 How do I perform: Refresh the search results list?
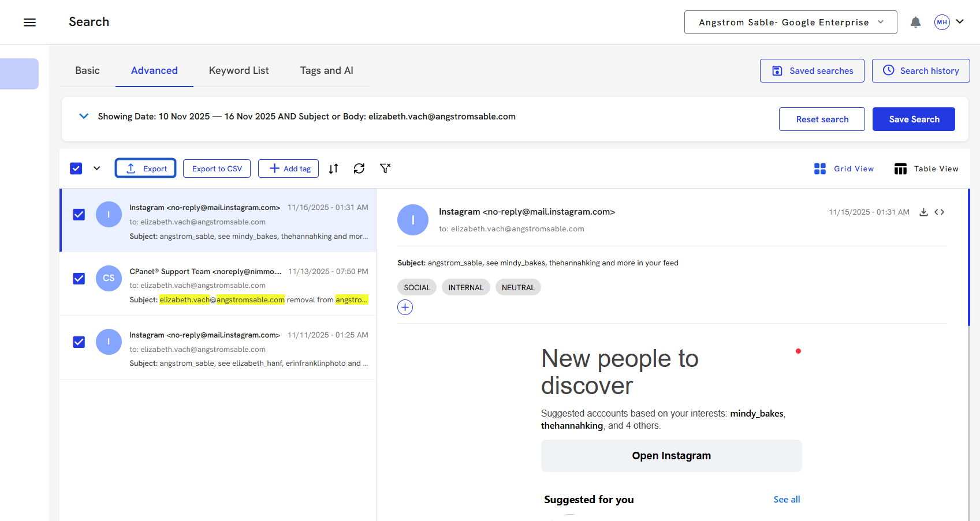coord(359,168)
